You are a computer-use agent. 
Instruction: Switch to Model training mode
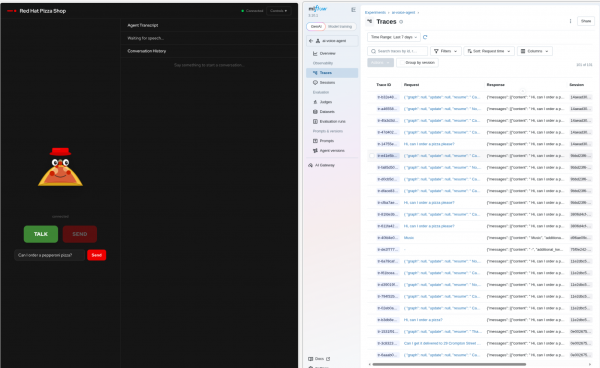pyautogui.click(x=340, y=26)
